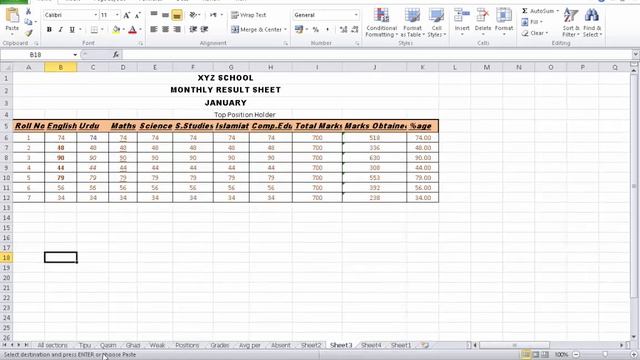This screenshot has height=360, width=640.
Task: Open the Calibri font name dropdown
Action: [96, 15]
